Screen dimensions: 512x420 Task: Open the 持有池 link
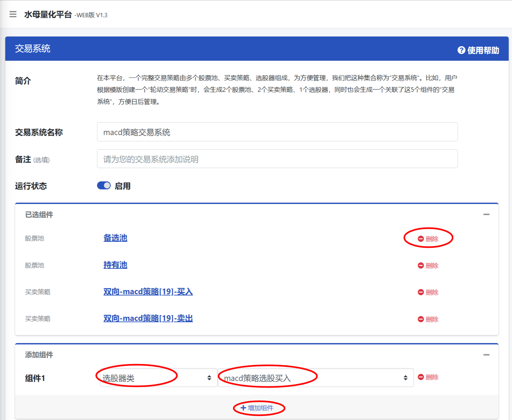[x=115, y=265]
